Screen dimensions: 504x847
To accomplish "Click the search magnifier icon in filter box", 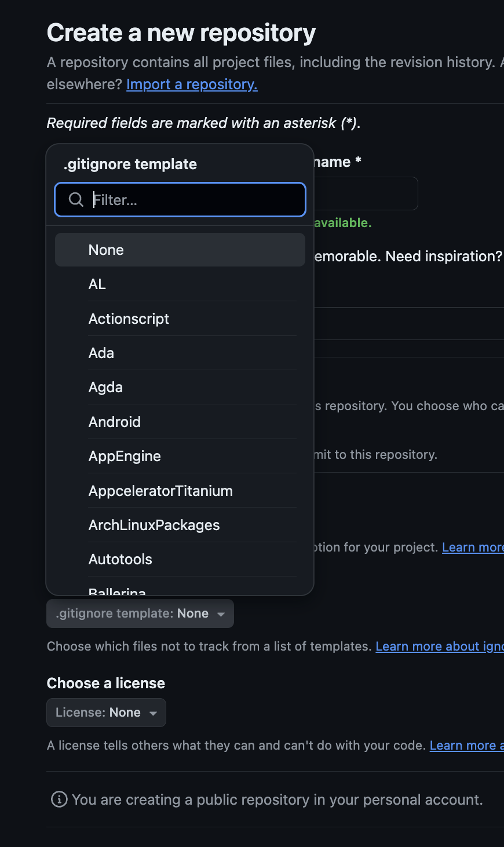I will [76, 200].
